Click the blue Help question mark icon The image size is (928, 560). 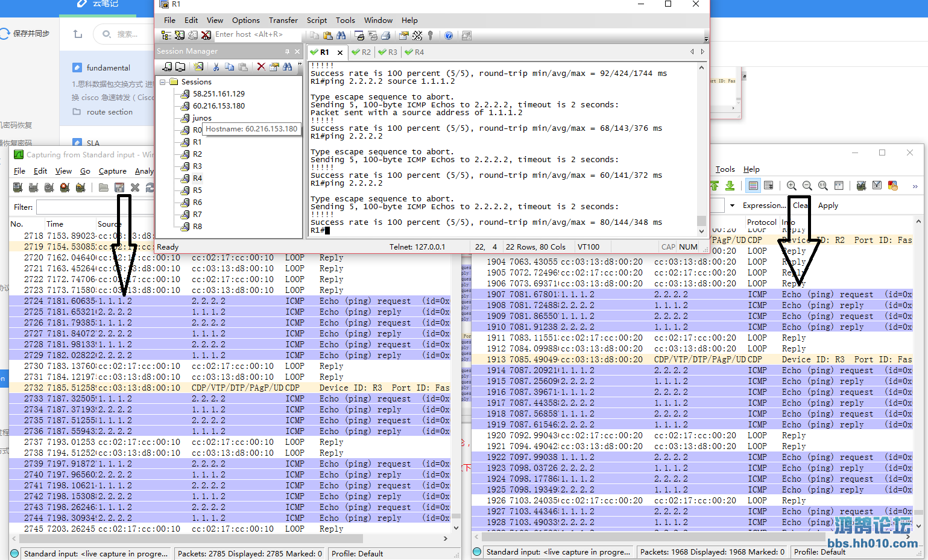[449, 36]
